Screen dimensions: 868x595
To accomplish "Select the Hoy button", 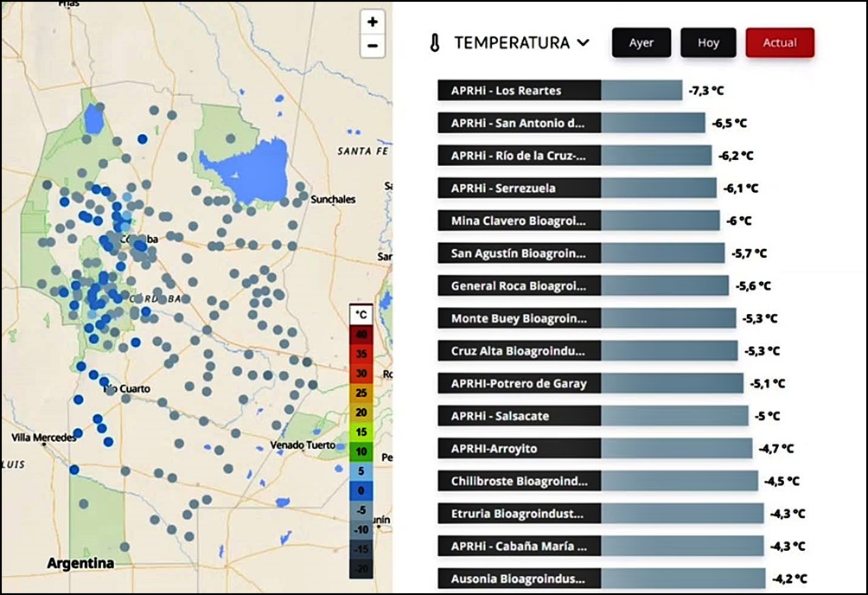I will [708, 42].
